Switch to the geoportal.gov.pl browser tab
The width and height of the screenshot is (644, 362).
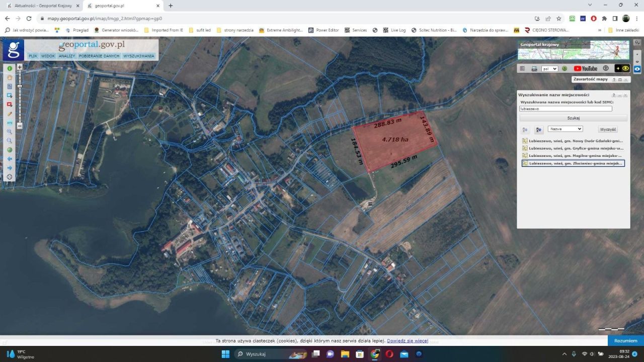pyautogui.click(x=109, y=6)
